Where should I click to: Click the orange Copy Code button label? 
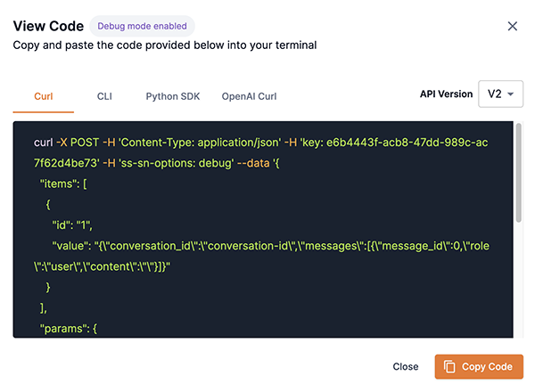point(487,366)
